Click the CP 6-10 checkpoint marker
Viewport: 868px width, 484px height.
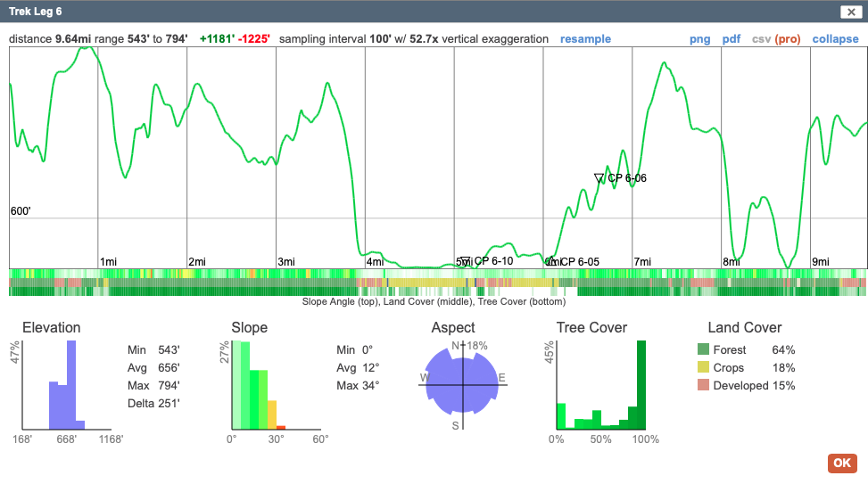click(465, 261)
